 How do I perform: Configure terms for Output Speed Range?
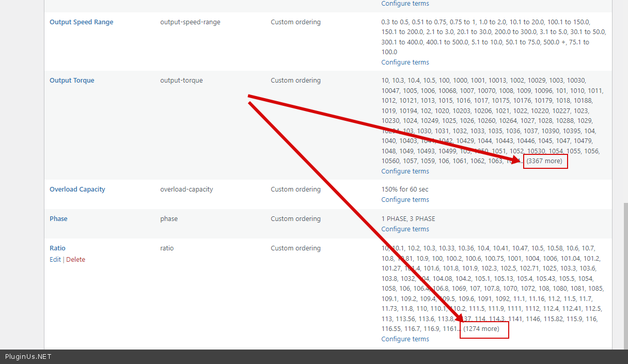pyautogui.click(x=405, y=62)
